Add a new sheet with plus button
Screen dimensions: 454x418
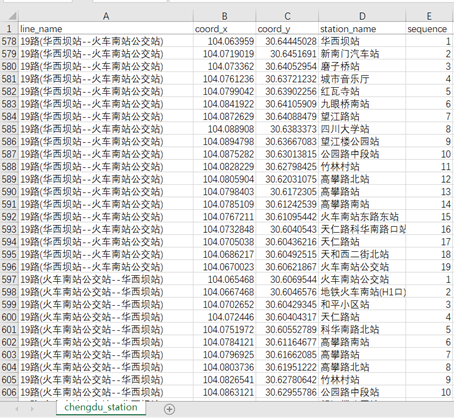click(x=169, y=409)
